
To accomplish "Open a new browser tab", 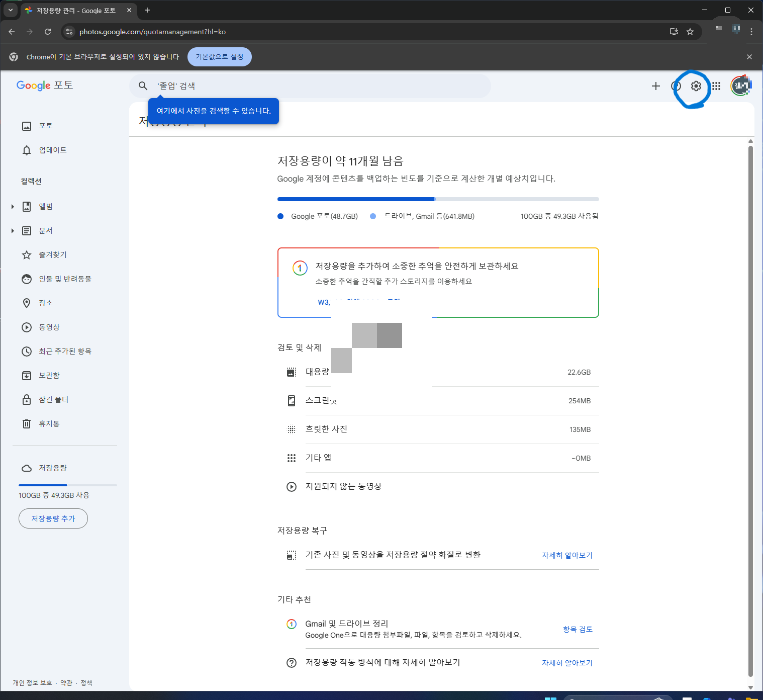I will tap(147, 10).
